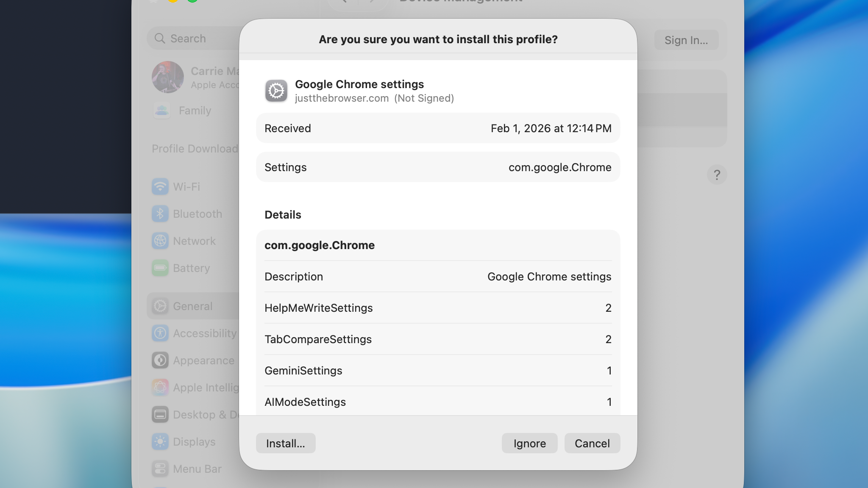Select the Wi-Fi icon in the sidebar

160,187
